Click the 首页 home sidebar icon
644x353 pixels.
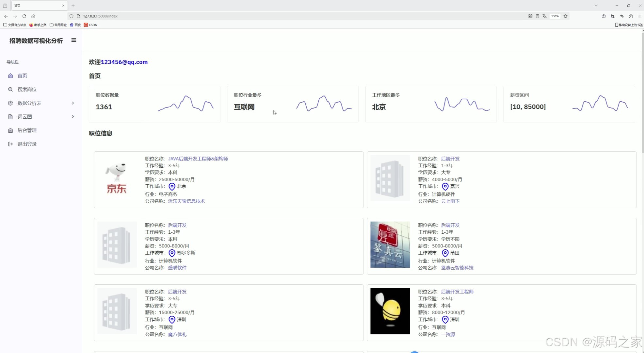(10, 76)
